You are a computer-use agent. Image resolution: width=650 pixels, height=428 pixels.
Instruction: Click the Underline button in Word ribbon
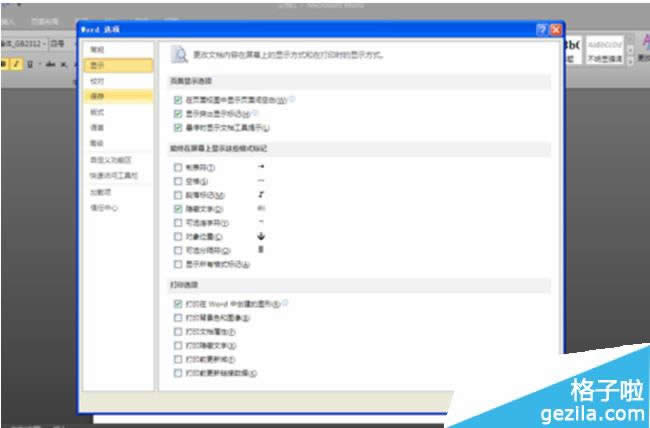[x=29, y=64]
